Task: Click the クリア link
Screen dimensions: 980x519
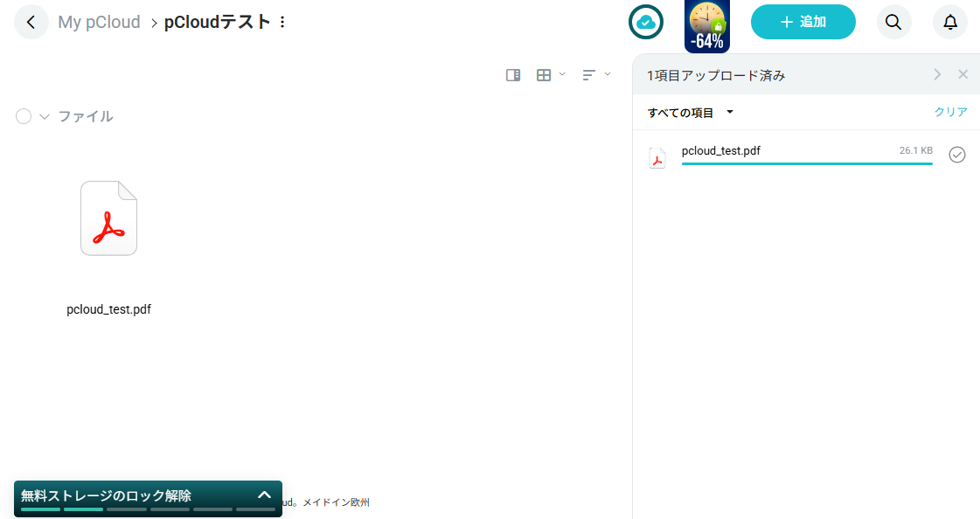Action: tap(950, 112)
